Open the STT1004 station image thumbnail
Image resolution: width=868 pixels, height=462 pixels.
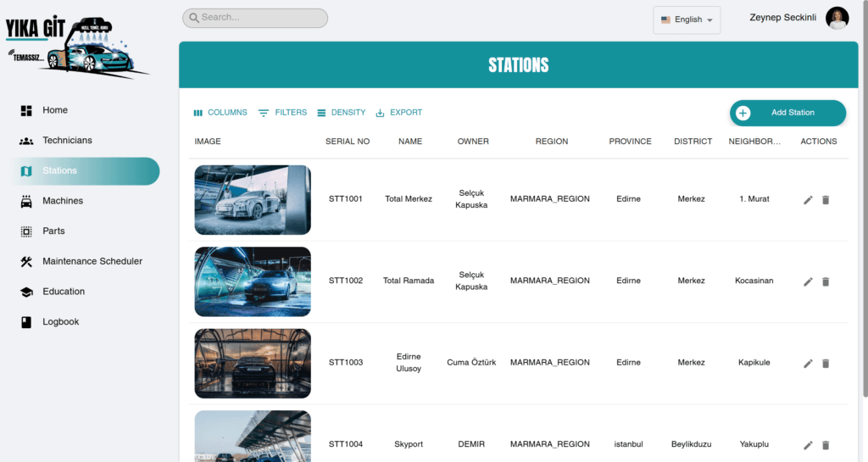pyautogui.click(x=253, y=436)
